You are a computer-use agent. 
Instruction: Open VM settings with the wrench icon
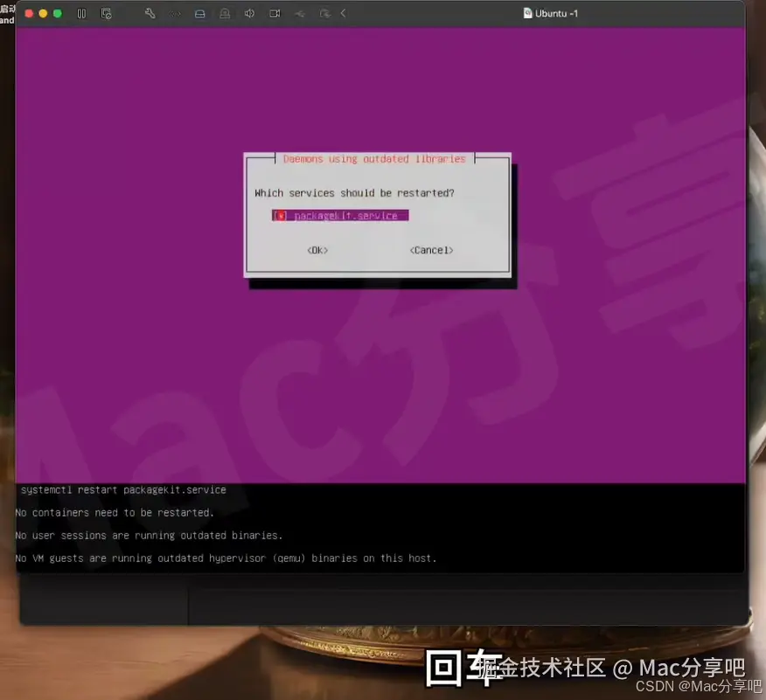click(150, 13)
